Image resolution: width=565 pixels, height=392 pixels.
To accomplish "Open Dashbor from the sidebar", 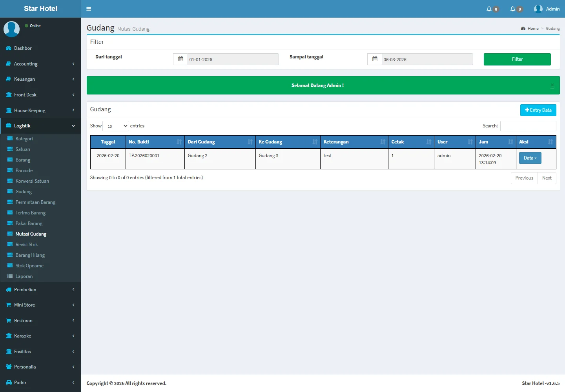I will click(x=23, y=48).
